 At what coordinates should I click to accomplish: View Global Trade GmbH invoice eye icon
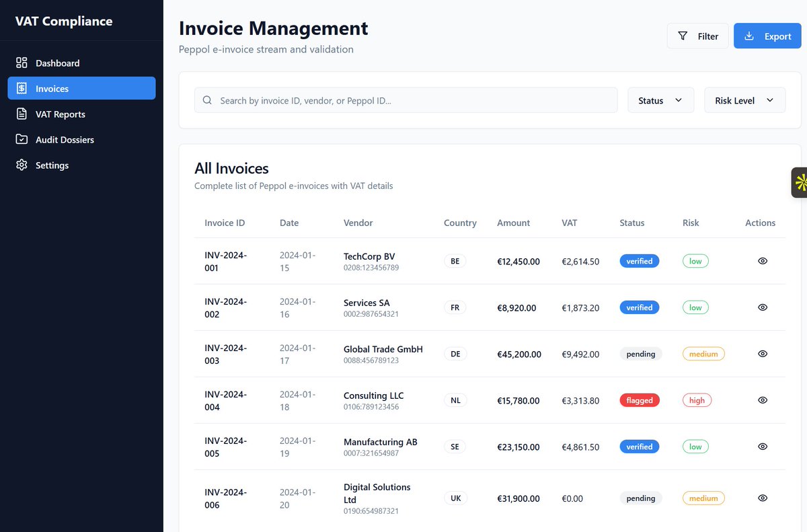[x=763, y=354]
